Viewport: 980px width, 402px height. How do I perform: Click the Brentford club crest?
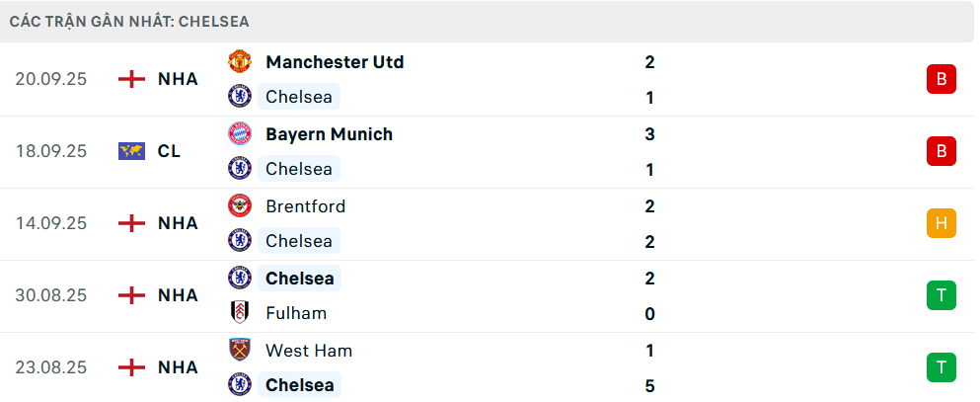pyautogui.click(x=240, y=206)
